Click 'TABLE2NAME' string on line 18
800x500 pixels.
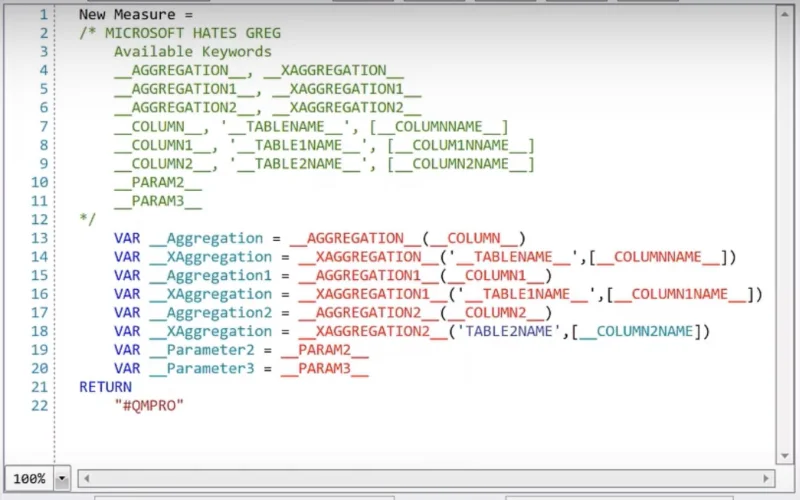509,332
